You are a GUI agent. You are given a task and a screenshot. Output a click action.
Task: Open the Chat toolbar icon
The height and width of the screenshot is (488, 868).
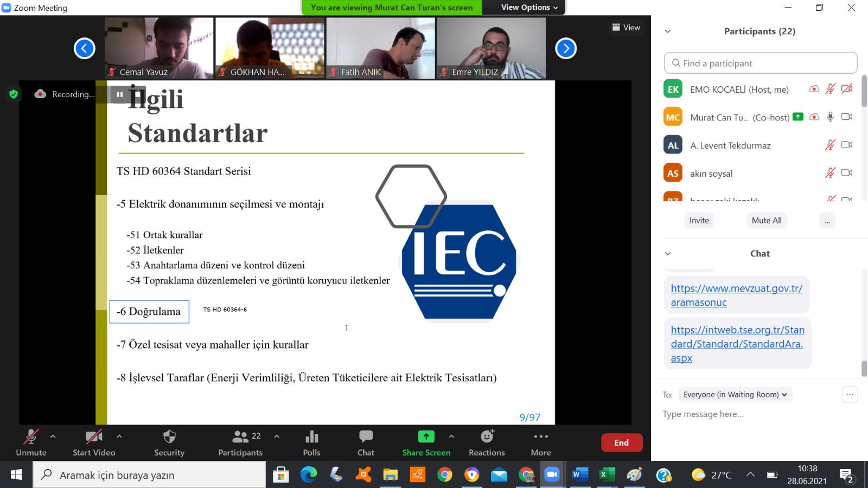point(366,443)
